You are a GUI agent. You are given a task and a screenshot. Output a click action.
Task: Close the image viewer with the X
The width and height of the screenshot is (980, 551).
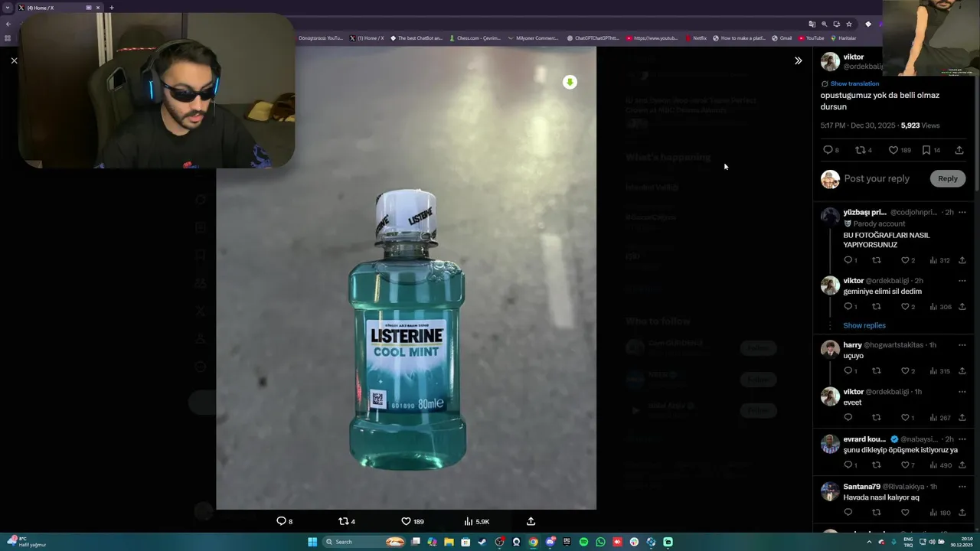[x=14, y=60]
